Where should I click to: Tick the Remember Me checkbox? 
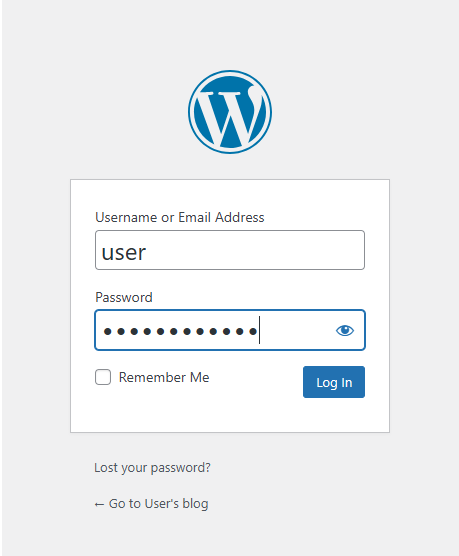pos(103,377)
